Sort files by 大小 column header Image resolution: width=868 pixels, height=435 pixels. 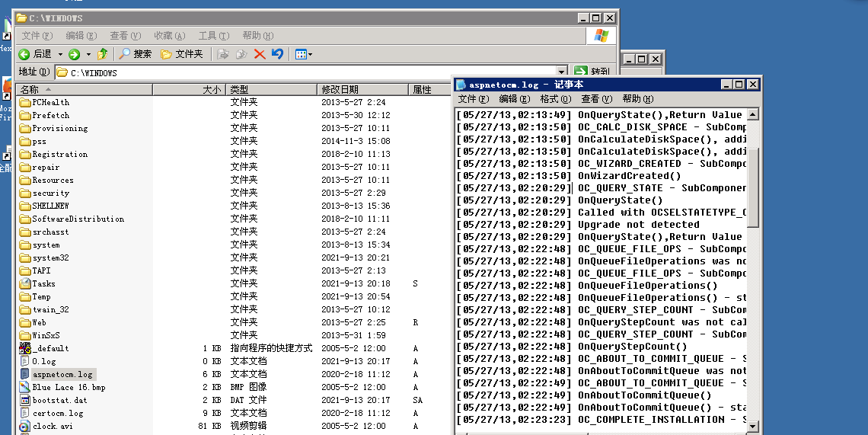(188, 89)
